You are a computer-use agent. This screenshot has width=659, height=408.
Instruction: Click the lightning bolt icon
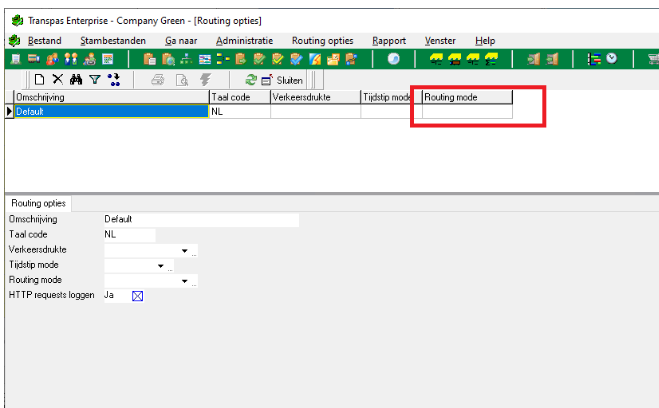(205, 79)
